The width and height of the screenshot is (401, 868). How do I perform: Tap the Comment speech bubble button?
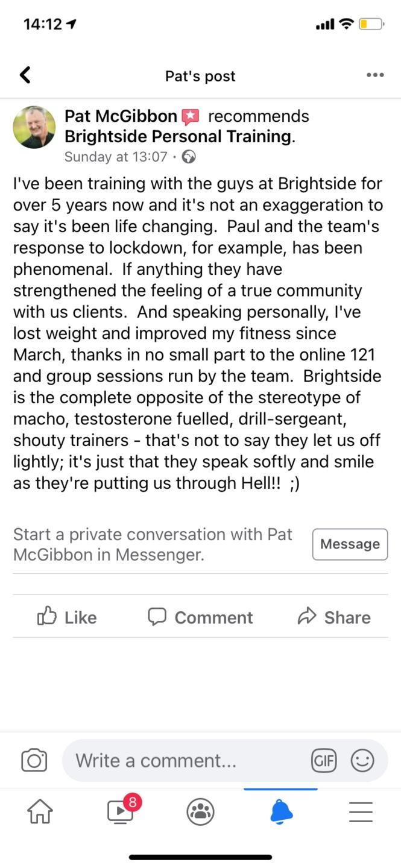click(200, 617)
